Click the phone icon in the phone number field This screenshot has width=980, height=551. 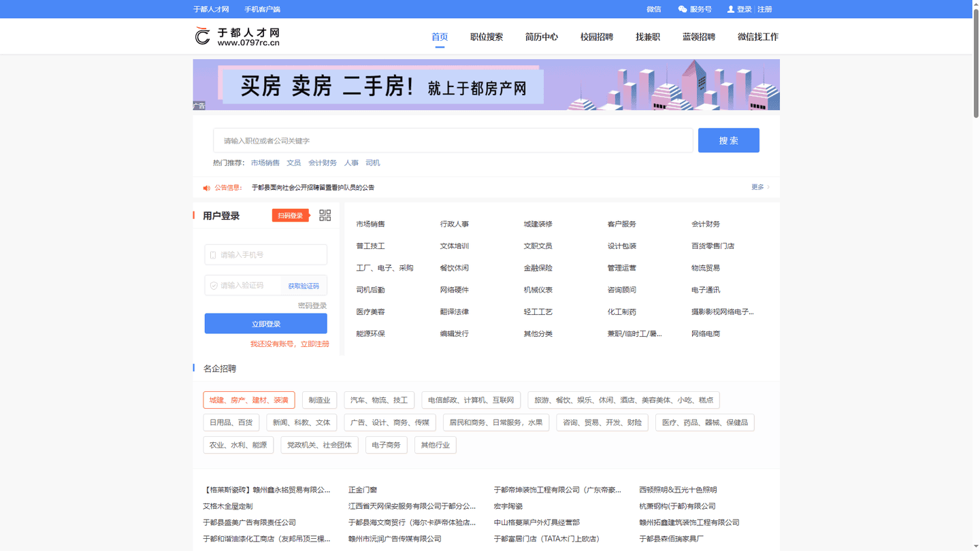tap(213, 255)
